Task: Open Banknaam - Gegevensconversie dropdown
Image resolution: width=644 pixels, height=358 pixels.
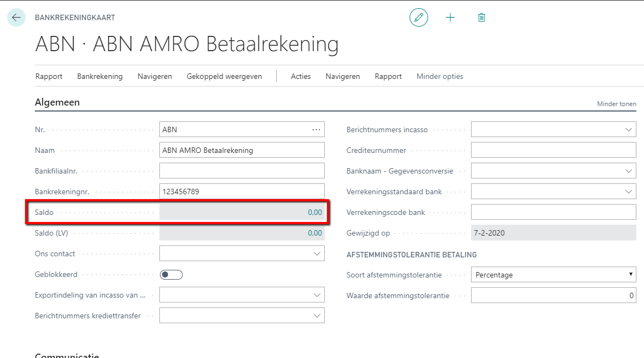Action: click(628, 171)
